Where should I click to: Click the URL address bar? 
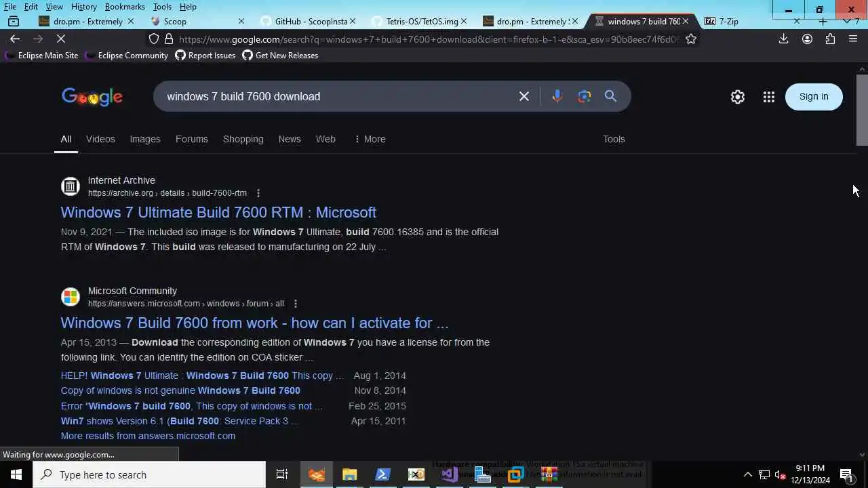tap(429, 39)
